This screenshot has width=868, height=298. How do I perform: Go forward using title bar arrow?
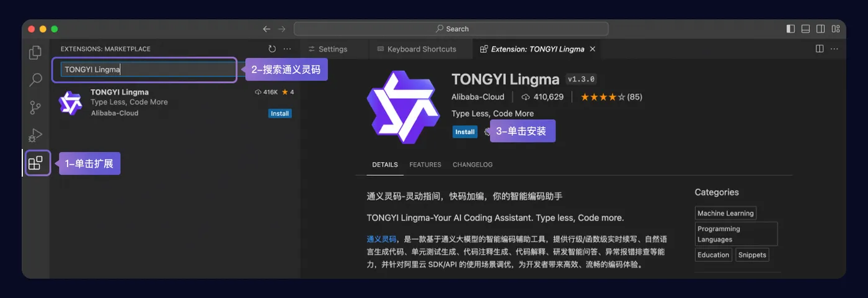point(282,29)
